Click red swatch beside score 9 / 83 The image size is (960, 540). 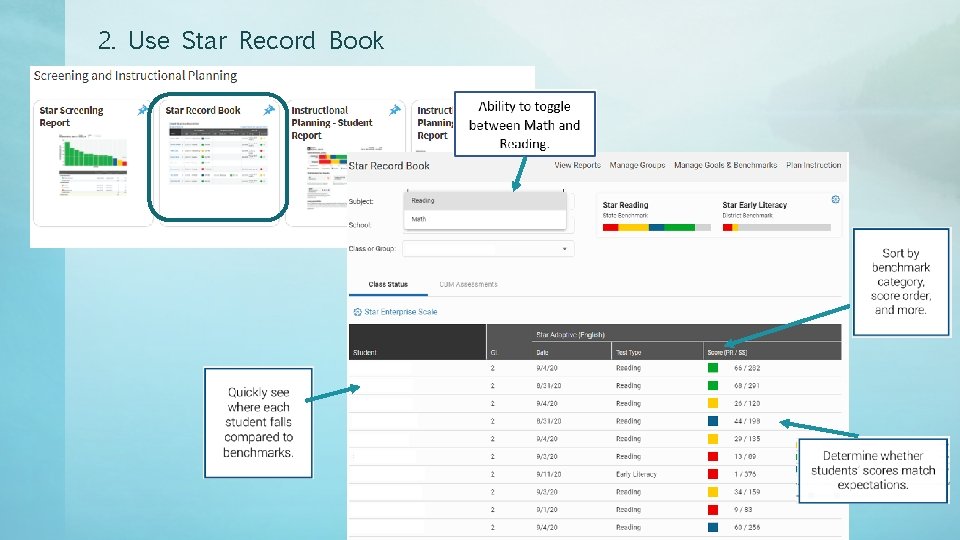(x=713, y=510)
